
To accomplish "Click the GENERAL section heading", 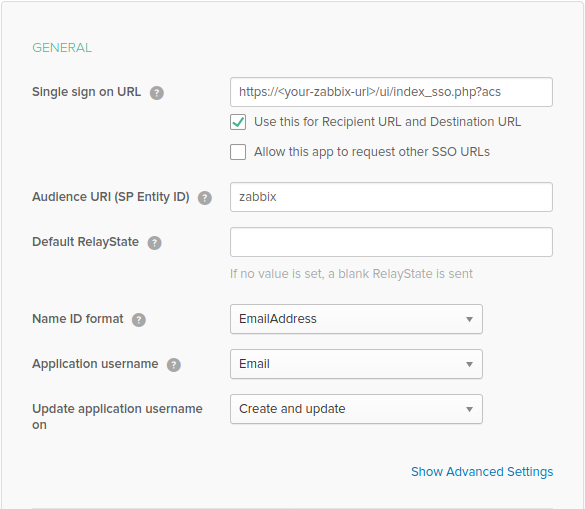I will tap(62, 48).
